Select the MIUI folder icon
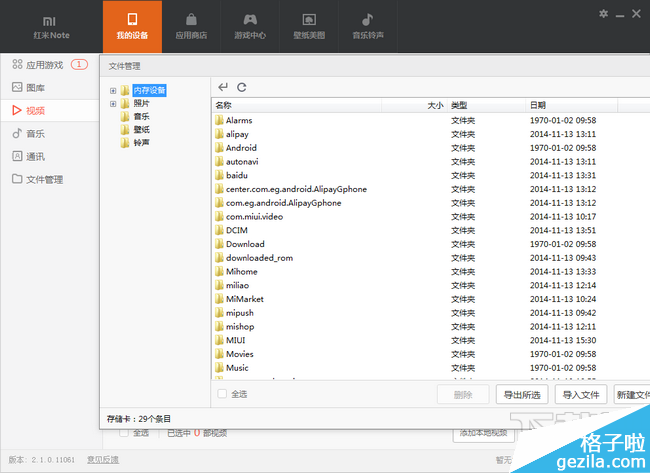Screen dimensions: 650x473 pyautogui.click(x=219, y=340)
